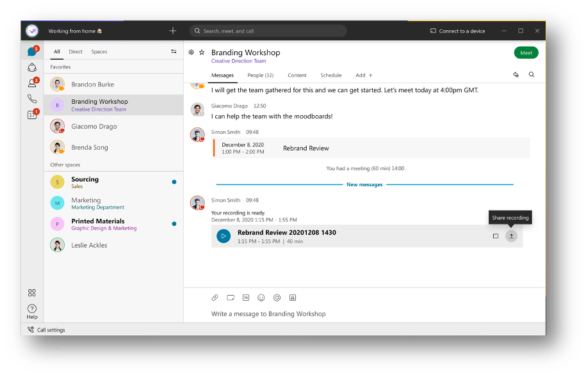Open the Calling tab in the left sidebar

(32, 98)
